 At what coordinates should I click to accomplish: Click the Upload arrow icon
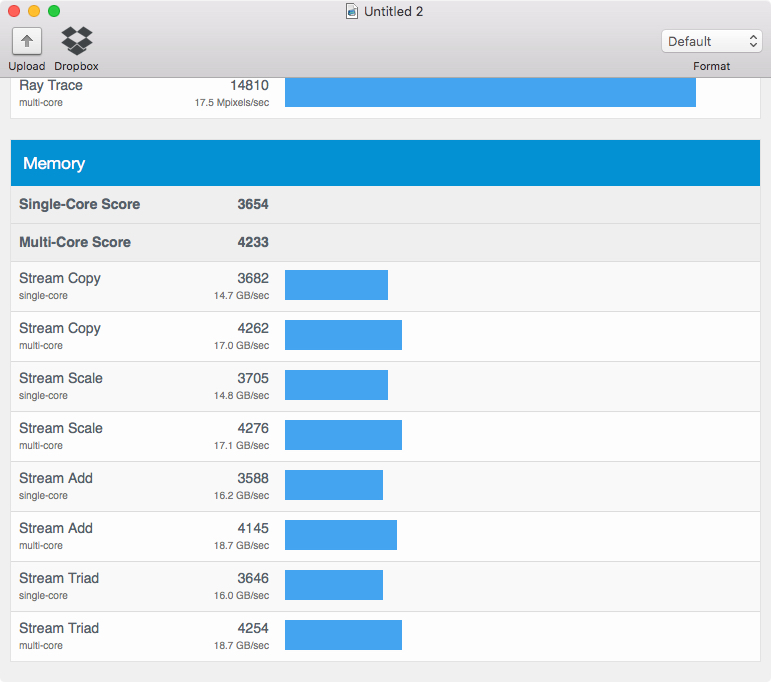point(27,41)
